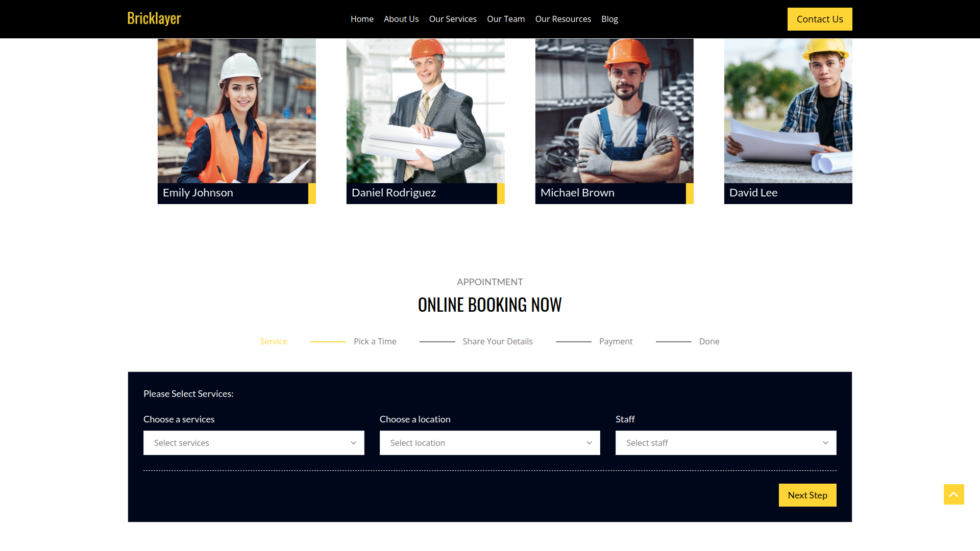Select the Share Your Details step

click(x=497, y=341)
